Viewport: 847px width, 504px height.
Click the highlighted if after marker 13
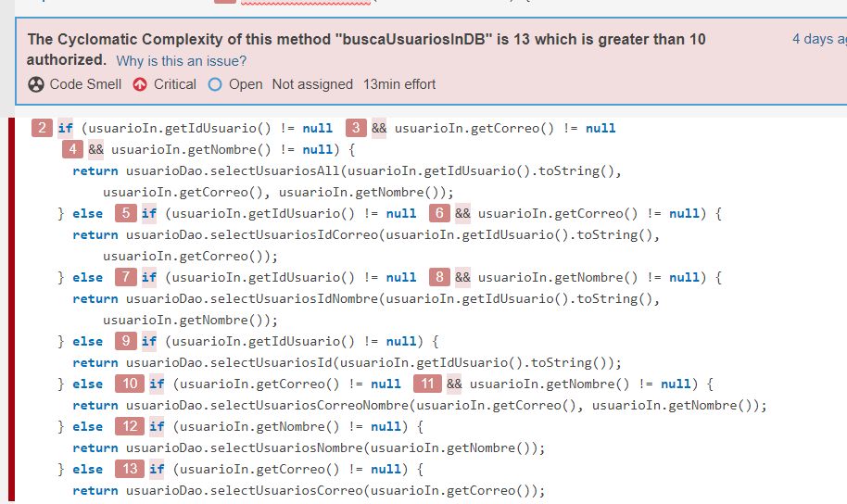[157, 469]
